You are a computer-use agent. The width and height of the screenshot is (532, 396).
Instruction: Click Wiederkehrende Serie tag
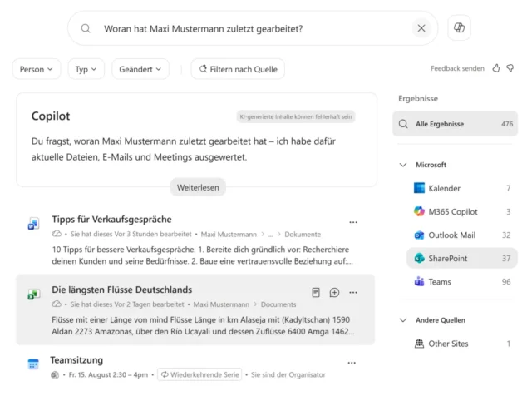(199, 374)
